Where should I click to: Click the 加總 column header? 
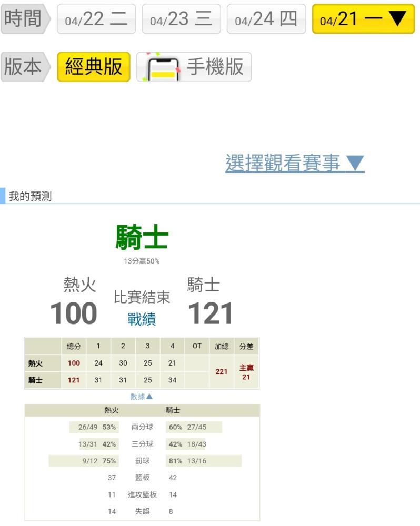(x=222, y=346)
